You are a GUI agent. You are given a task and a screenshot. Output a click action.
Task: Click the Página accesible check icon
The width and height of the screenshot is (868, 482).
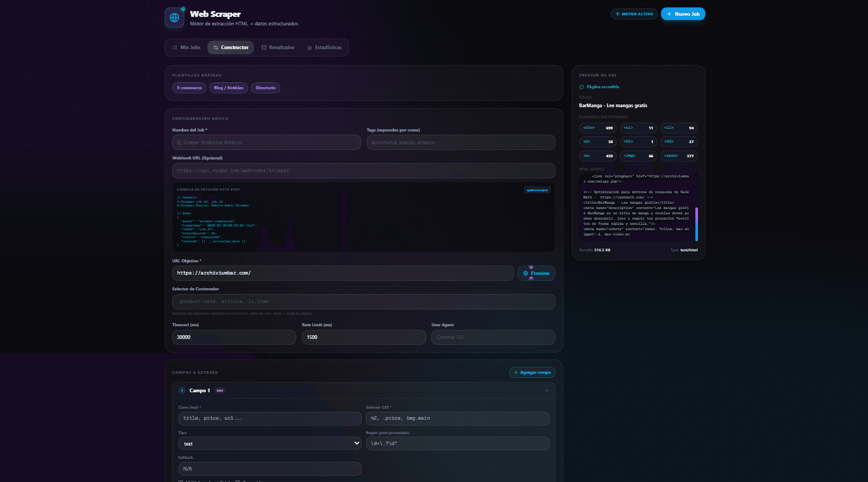582,87
